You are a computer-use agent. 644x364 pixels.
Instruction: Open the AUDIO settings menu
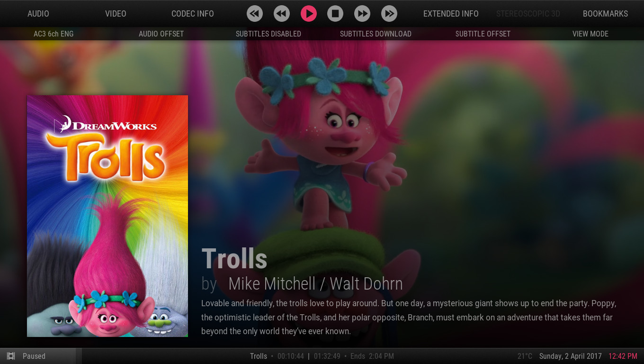point(38,14)
